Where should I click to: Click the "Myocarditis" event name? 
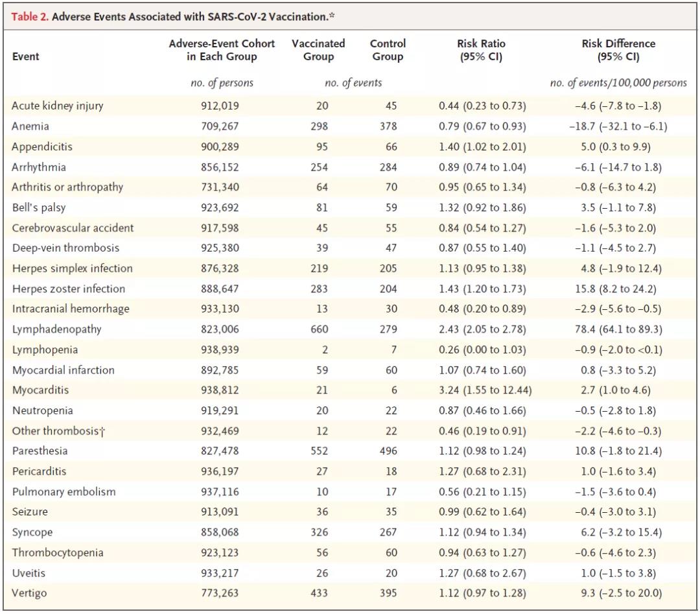[x=40, y=390]
